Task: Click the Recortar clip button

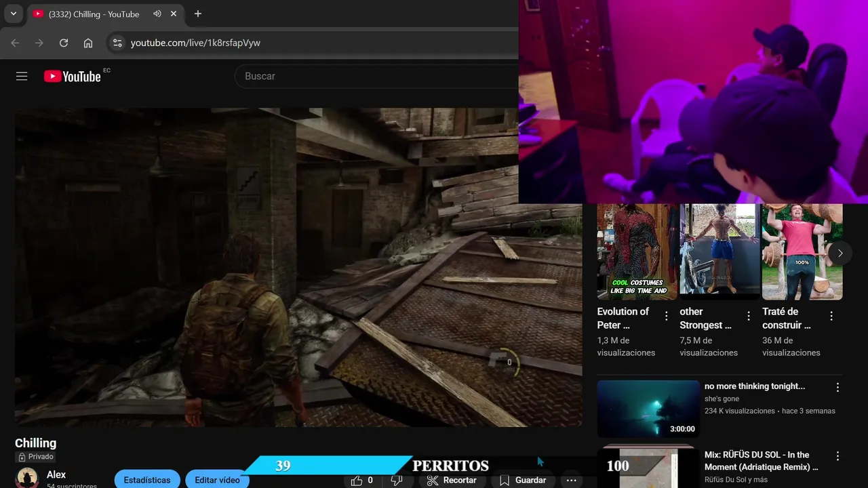Action: tap(452, 480)
